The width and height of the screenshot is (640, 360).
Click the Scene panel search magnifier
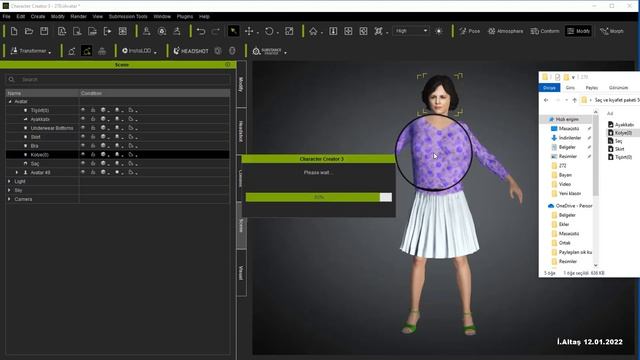click(x=11, y=80)
